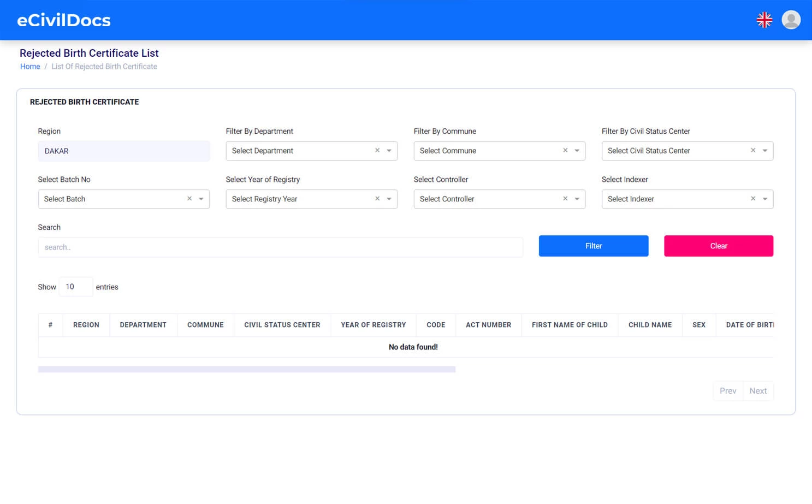Click the Show entries number field
This screenshot has width=812, height=504.
75,287
